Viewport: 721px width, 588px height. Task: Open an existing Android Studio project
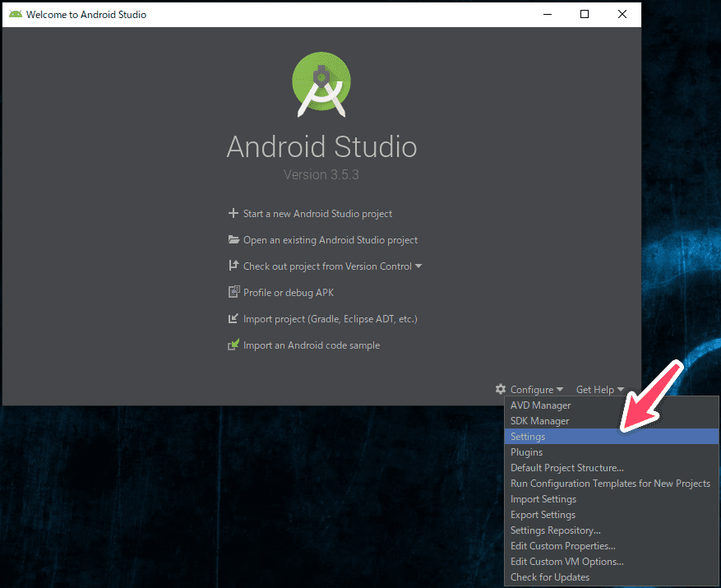point(330,240)
